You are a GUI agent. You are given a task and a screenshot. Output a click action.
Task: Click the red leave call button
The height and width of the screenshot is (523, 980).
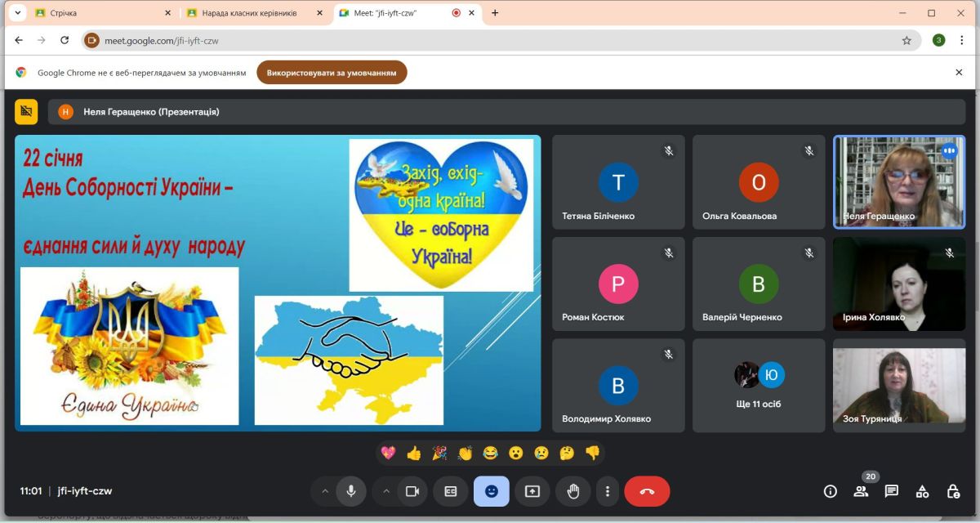point(647,491)
